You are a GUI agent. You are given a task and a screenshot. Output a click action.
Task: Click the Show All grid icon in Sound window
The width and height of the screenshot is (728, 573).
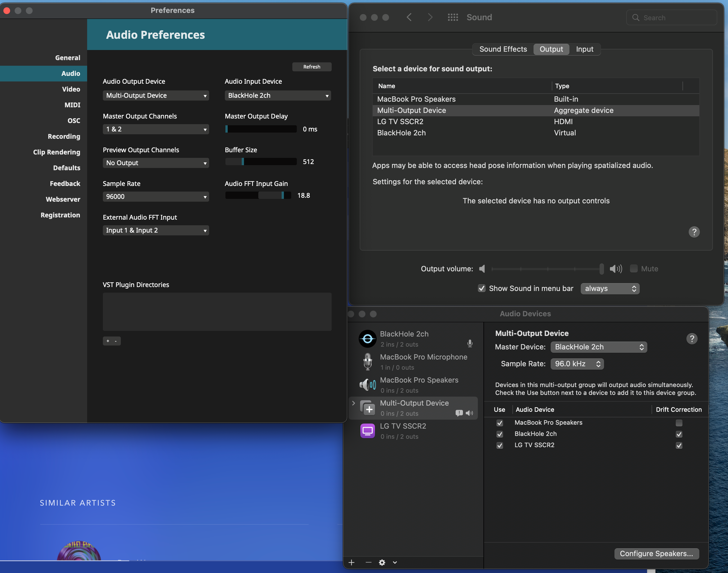pos(453,17)
